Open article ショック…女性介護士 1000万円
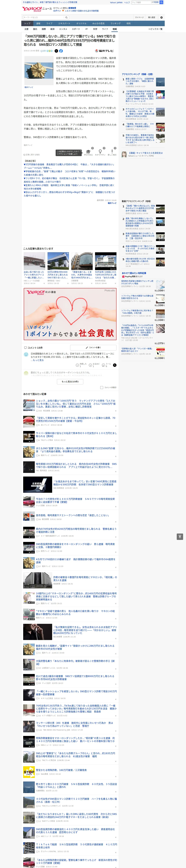This screenshot has width=186, height=868. point(76,404)
